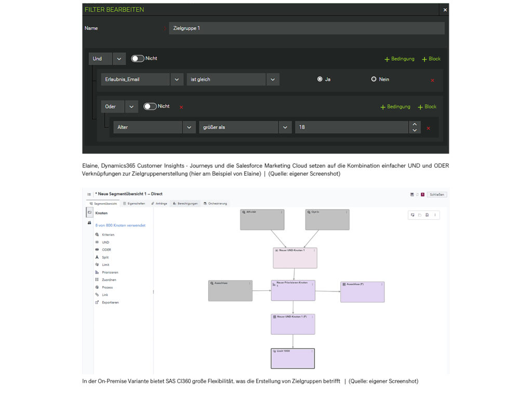The width and height of the screenshot is (532, 399).
Task: Select the Prozess node icon
Action: tap(97, 287)
